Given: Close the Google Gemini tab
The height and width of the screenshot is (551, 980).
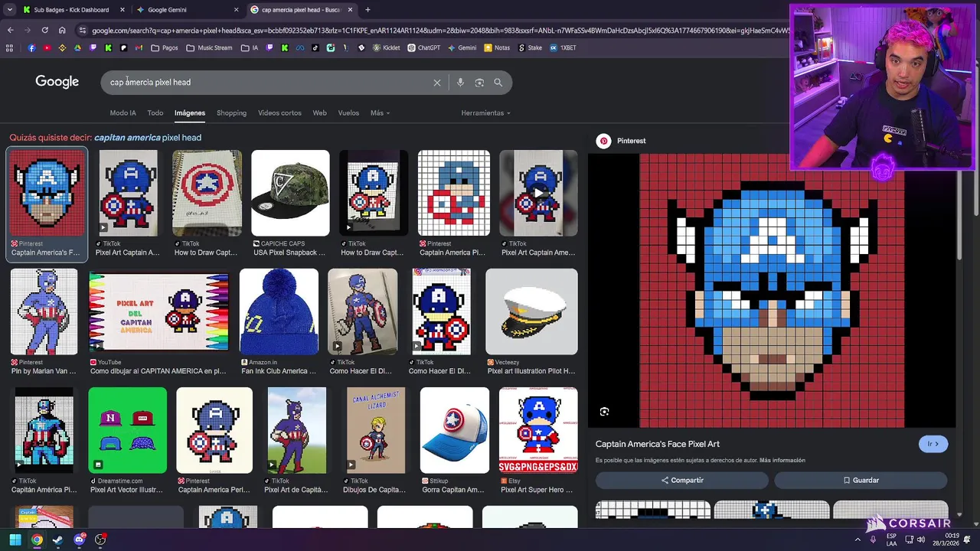Looking at the screenshot, I should pyautogui.click(x=236, y=10).
